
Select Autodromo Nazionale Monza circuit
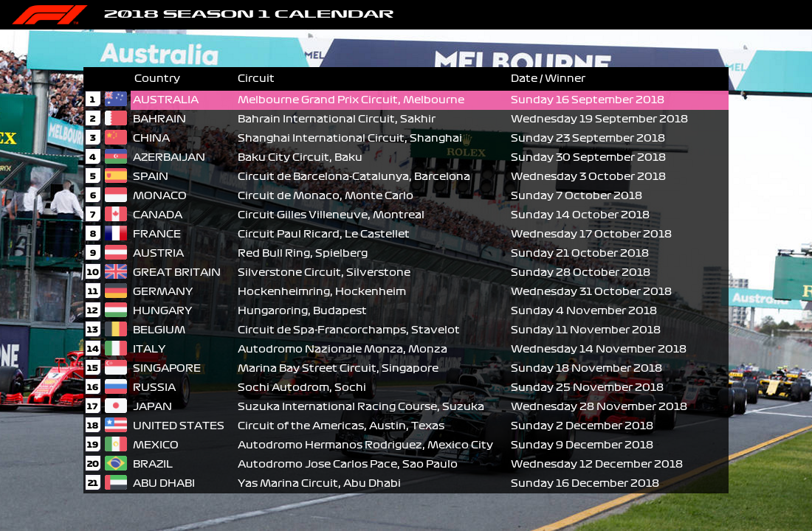(x=342, y=349)
